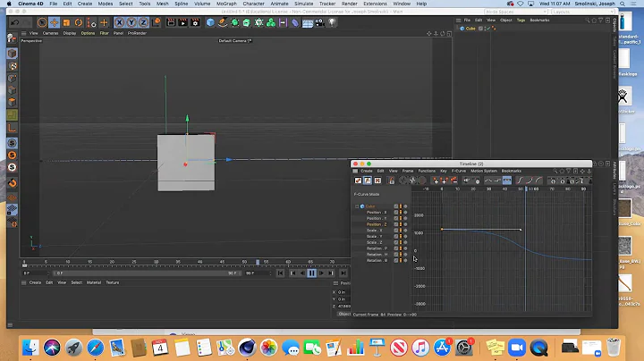Toggle Position . Z track checkbox

pyautogui.click(x=396, y=224)
